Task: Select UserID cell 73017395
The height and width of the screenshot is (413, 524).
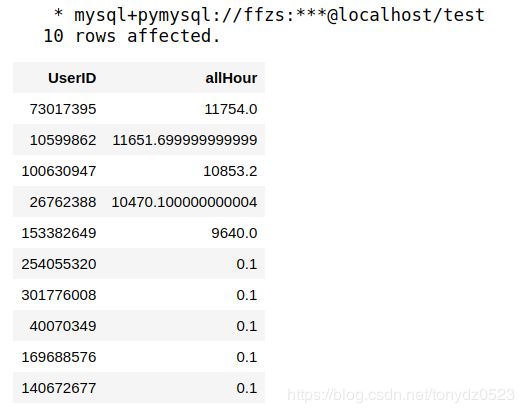Action: point(63,109)
